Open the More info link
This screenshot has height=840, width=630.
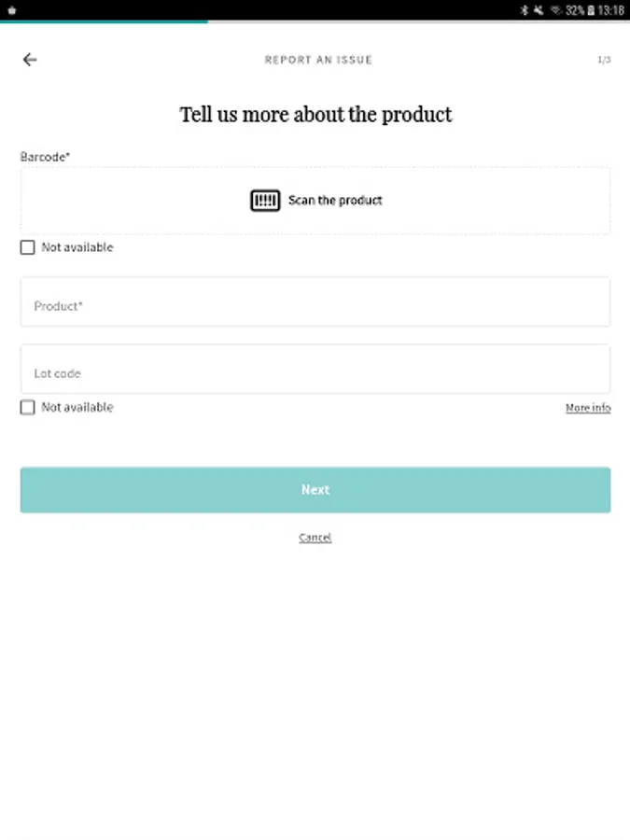(x=588, y=408)
